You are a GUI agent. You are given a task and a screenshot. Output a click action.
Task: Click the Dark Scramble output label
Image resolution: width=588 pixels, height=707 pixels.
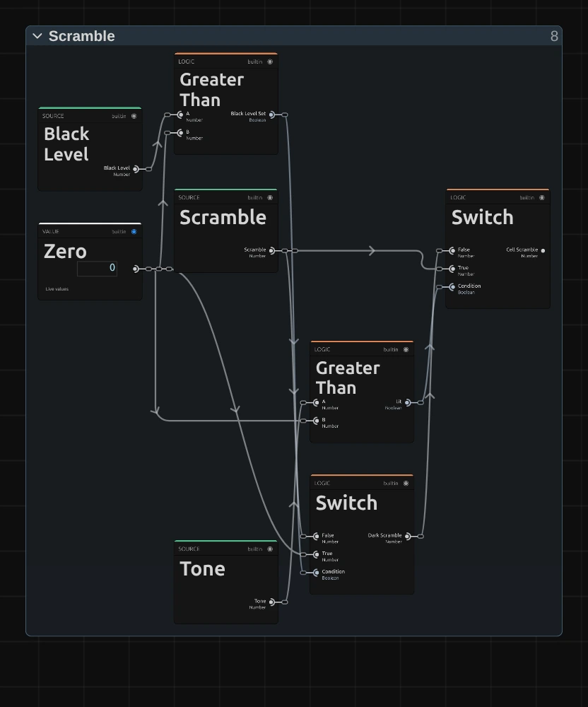pyautogui.click(x=384, y=535)
